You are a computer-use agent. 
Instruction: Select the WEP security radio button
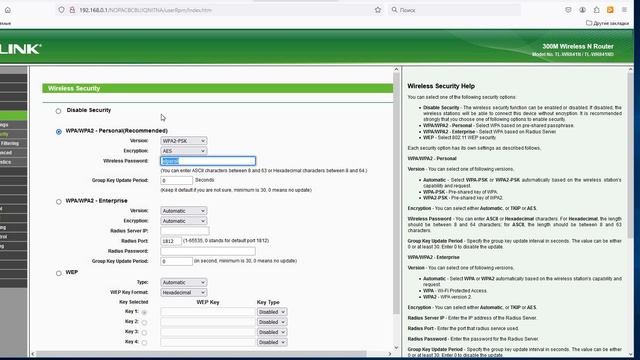(59, 273)
